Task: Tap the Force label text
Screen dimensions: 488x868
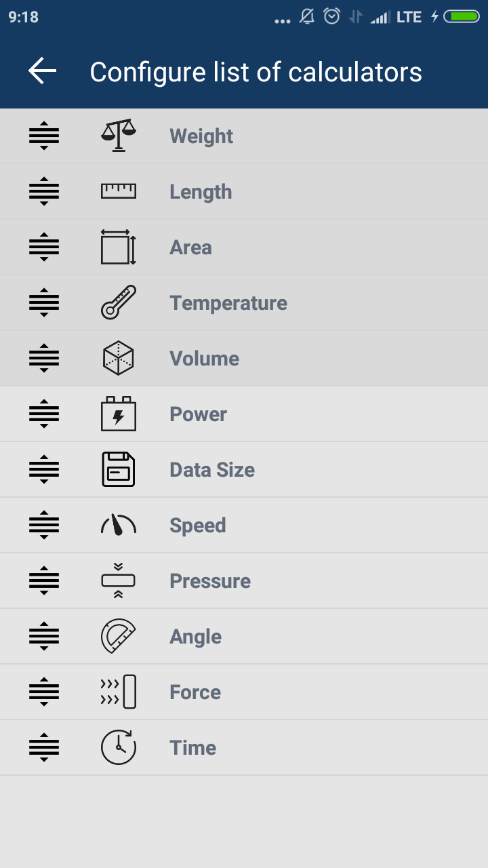Action: click(x=195, y=692)
